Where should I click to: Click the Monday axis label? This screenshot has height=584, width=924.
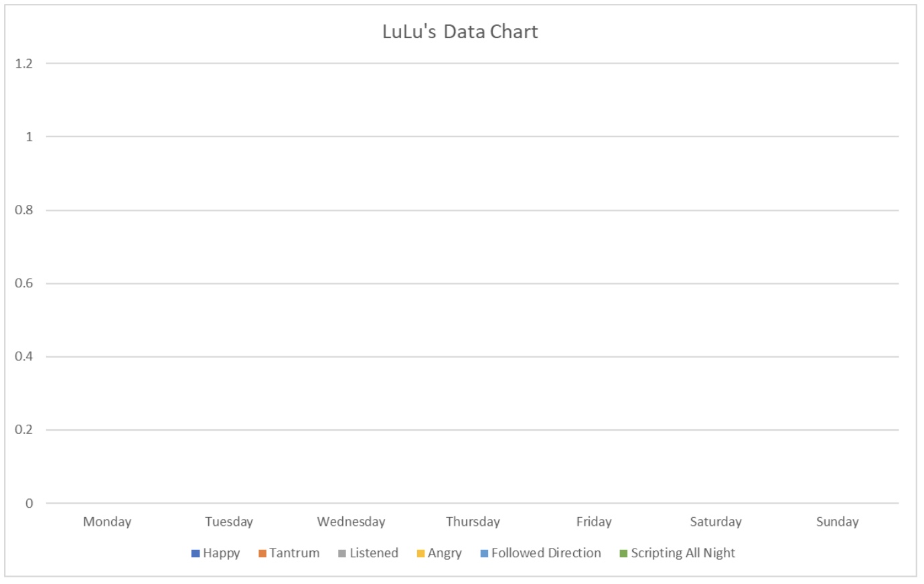click(x=107, y=522)
